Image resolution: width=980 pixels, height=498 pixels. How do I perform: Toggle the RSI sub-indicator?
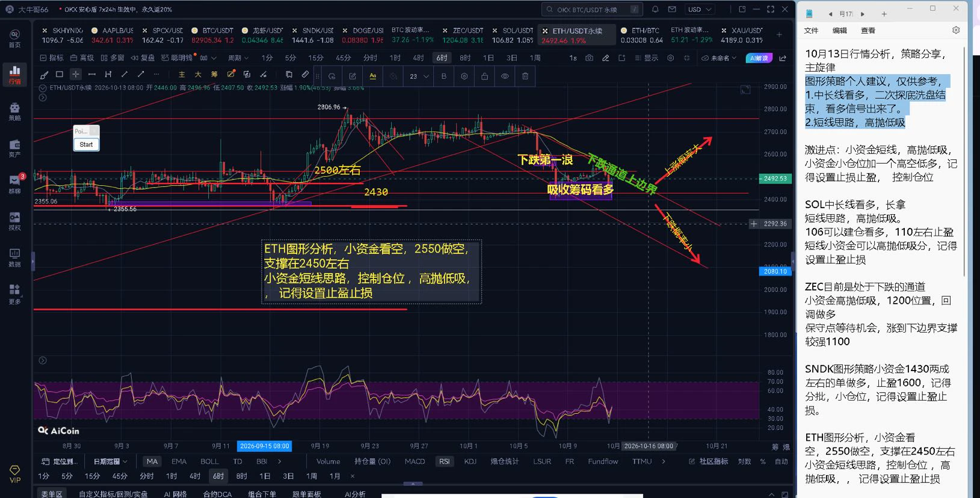445,461
